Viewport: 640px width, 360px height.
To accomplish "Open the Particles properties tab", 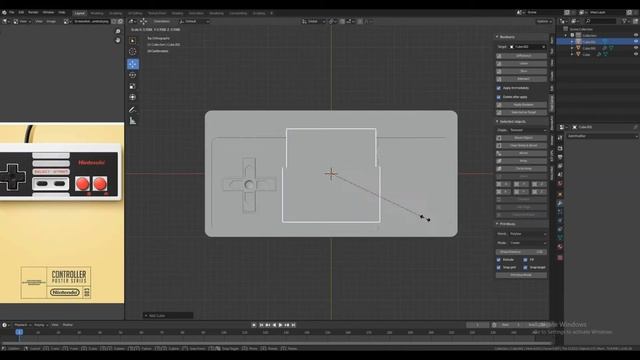I will pyautogui.click(x=560, y=212).
